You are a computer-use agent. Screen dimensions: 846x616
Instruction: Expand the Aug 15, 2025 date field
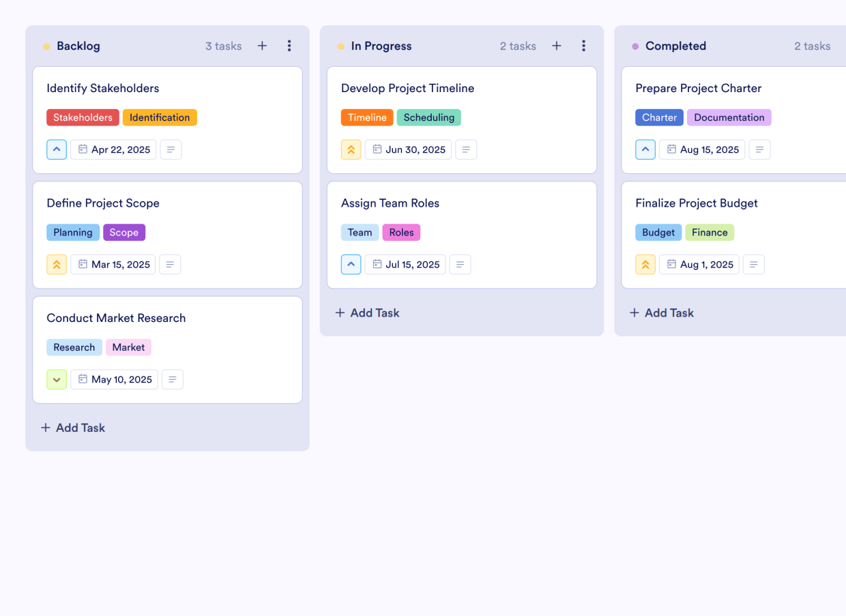point(702,149)
